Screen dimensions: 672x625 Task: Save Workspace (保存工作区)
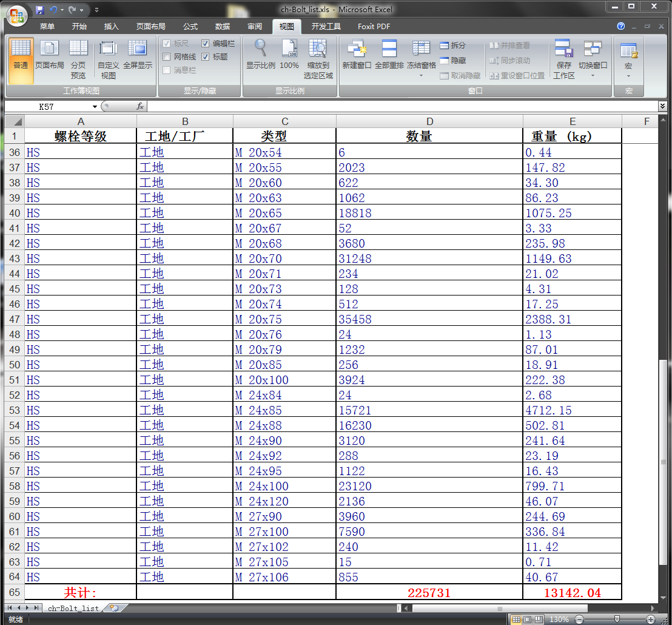563,60
